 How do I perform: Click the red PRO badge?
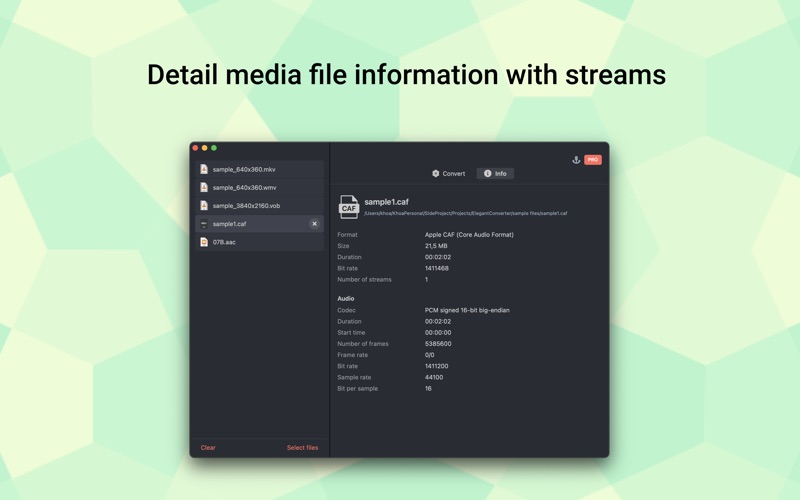(593, 160)
